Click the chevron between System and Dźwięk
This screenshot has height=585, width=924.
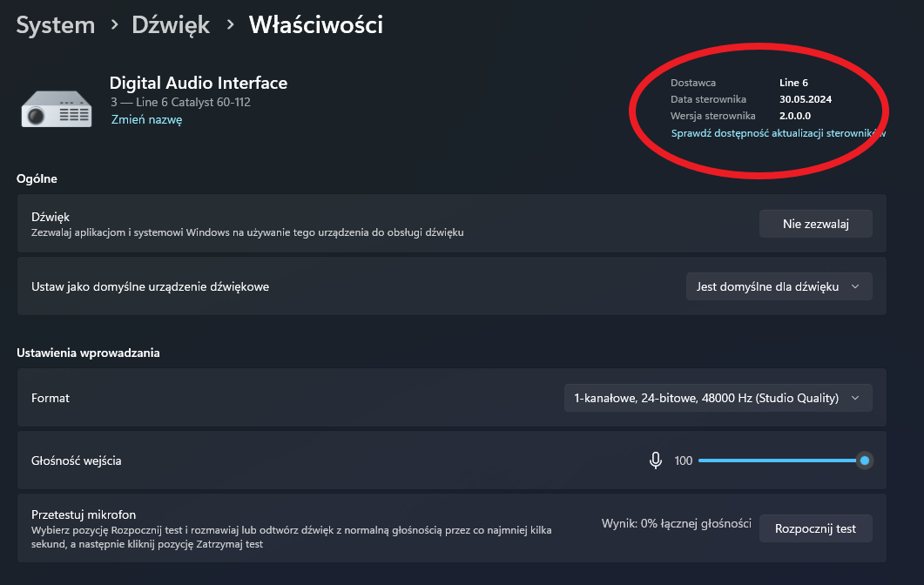114,25
